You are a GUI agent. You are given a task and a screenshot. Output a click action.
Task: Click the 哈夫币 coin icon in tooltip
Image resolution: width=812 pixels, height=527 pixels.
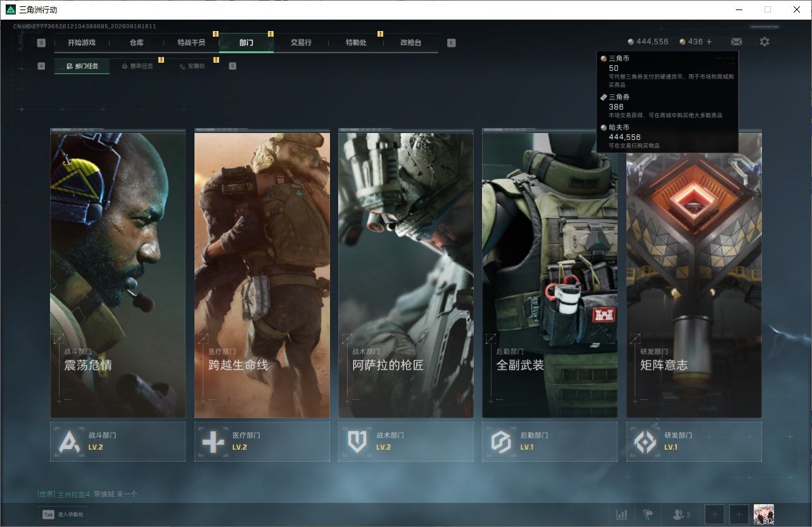[604, 127]
